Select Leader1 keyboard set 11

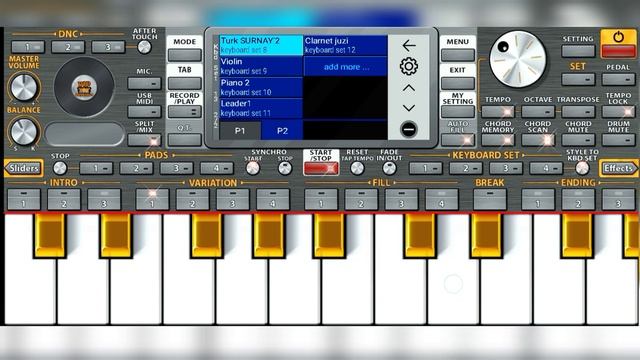pyautogui.click(x=261, y=109)
